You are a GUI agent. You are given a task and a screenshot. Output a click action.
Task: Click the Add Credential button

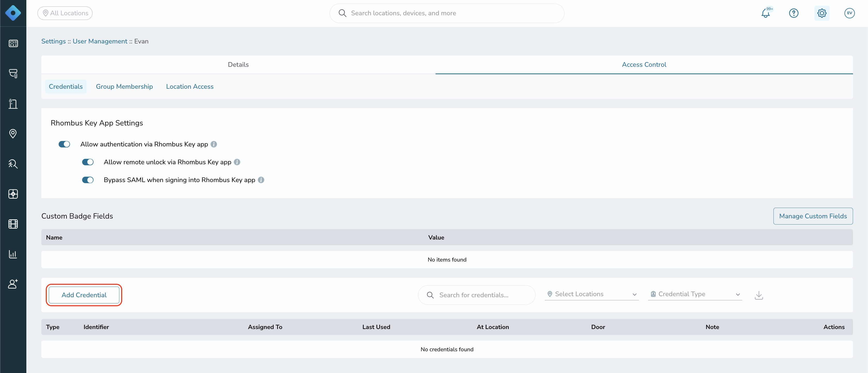84,295
